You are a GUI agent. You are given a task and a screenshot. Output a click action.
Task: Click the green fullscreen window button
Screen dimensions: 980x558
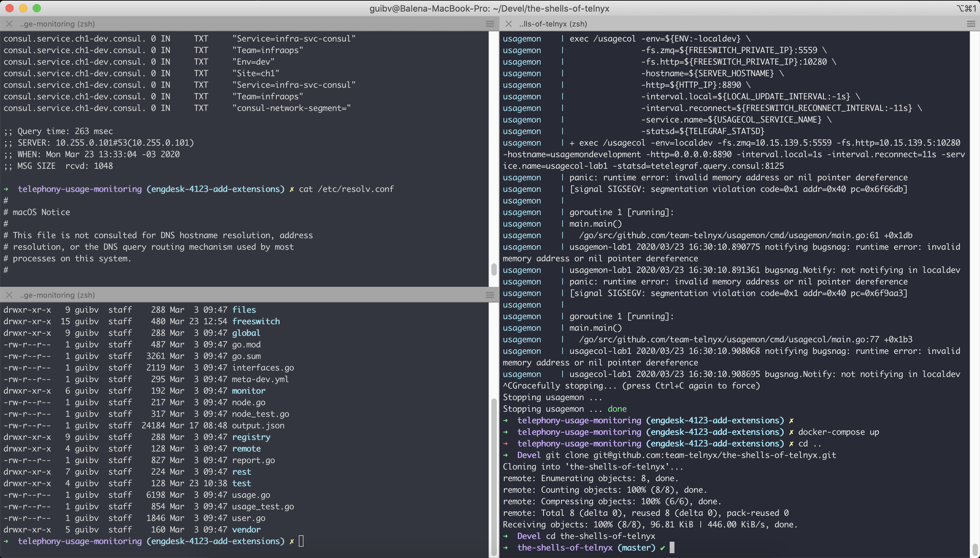click(x=37, y=8)
